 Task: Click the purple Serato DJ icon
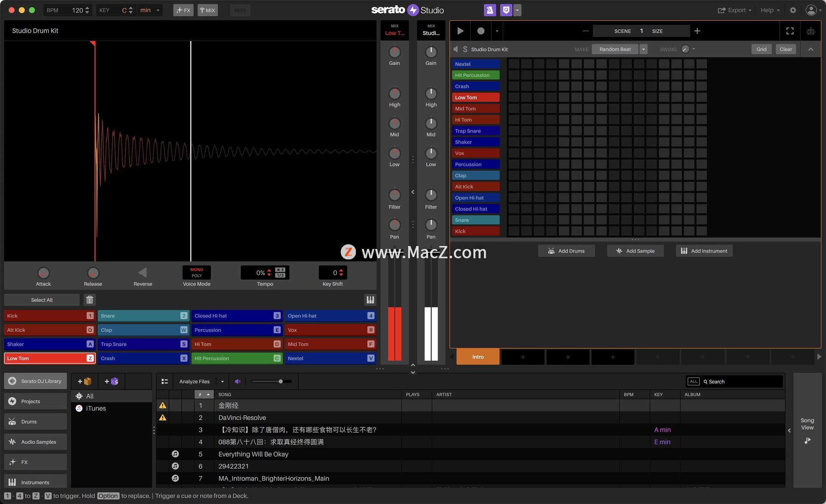coord(490,10)
